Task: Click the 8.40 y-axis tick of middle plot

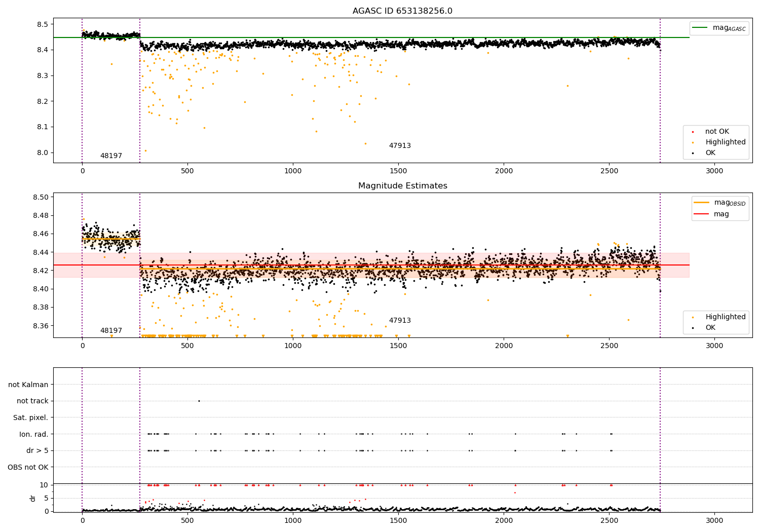Action: (x=41, y=289)
